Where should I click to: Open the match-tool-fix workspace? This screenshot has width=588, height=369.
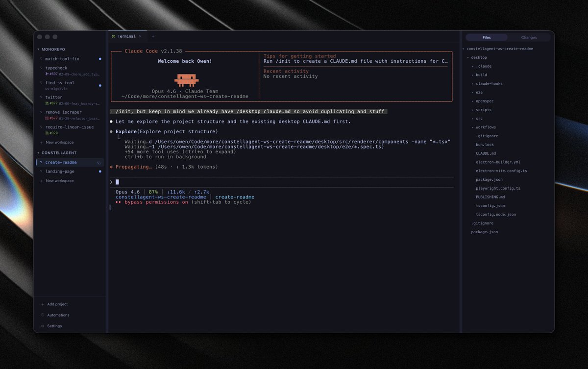[x=70, y=59]
